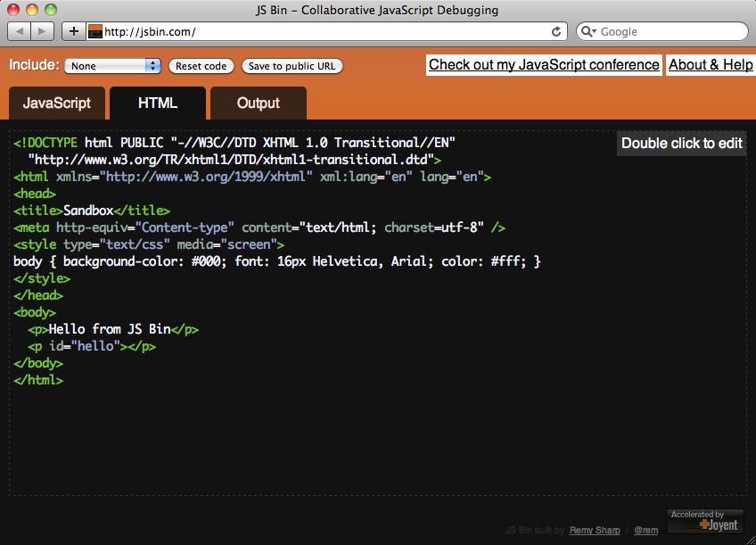The image size is (756, 545).
Task: Click the opening <head> tag line
Action: pos(35,194)
